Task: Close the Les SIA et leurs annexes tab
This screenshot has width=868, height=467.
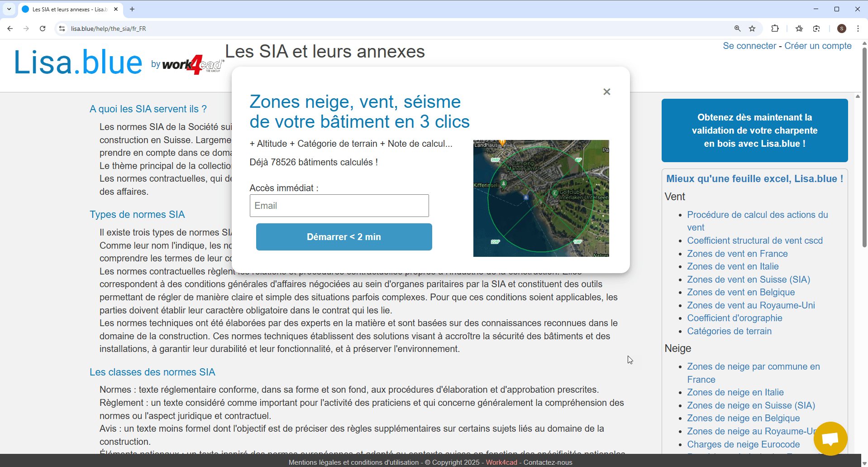Action: click(116, 9)
